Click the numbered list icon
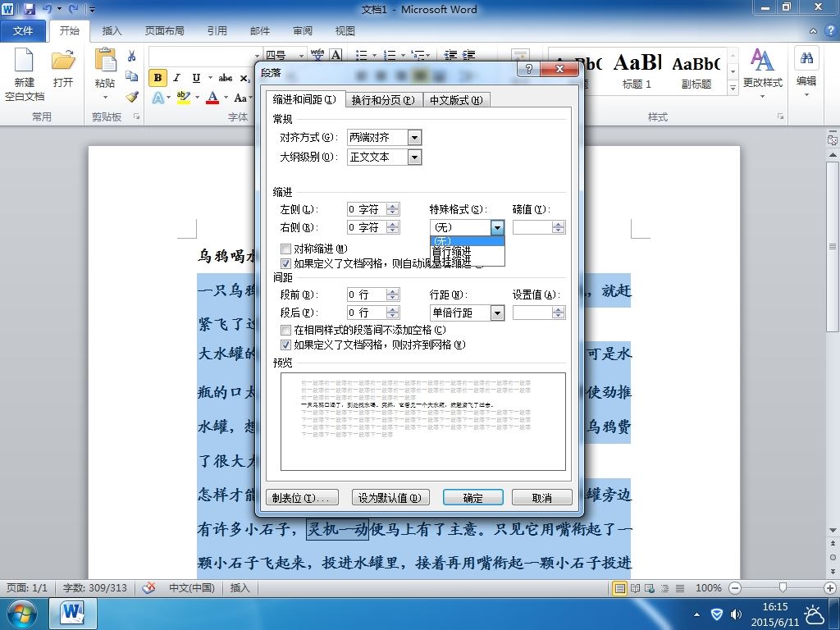Screen dimensions: 840x630 pyautogui.click(x=390, y=55)
